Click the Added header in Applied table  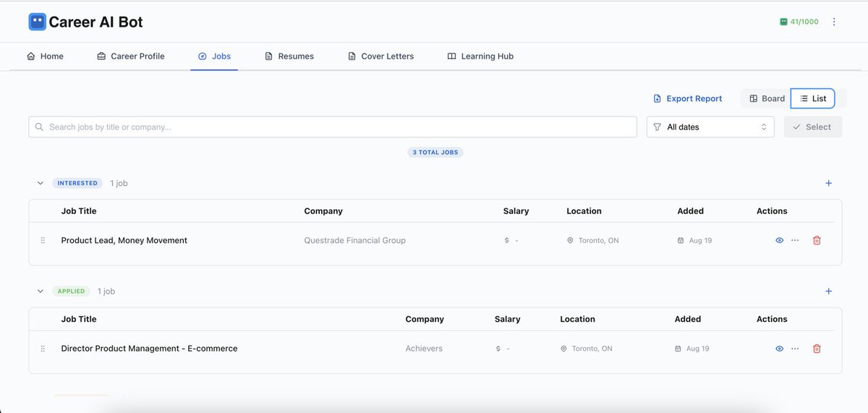pyautogui.click(x=688, y=319)
